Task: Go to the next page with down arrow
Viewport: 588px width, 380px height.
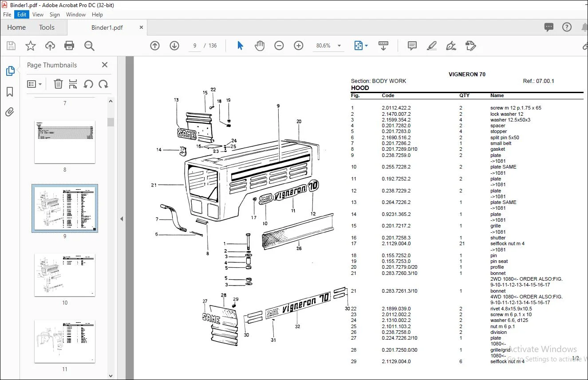Action: point(174,46)
